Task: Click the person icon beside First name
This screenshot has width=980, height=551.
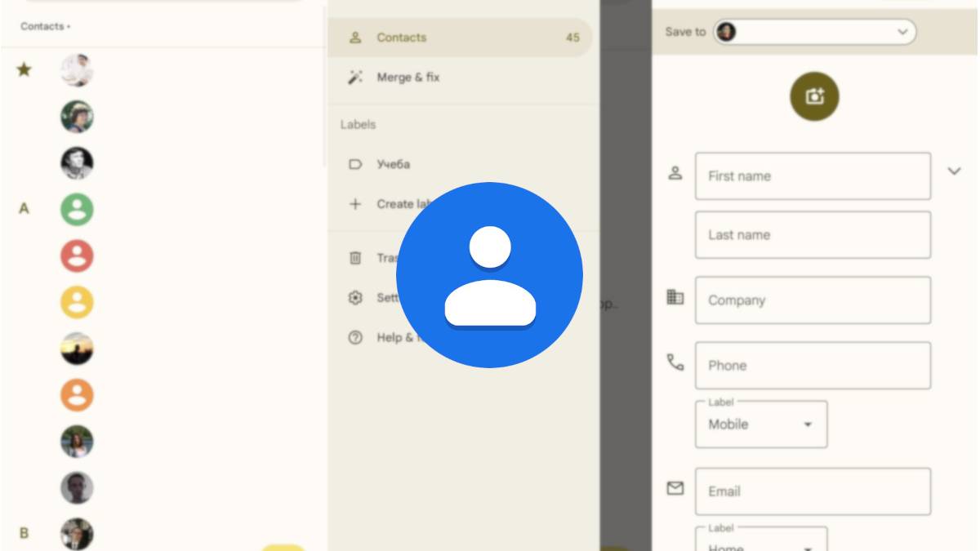Action: (675, 173)
